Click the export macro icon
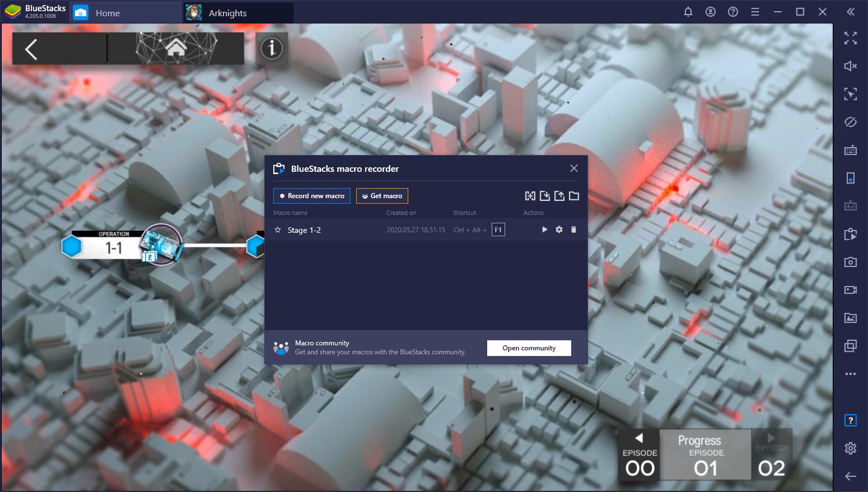The image size is (868, 492). click(559, 196)
